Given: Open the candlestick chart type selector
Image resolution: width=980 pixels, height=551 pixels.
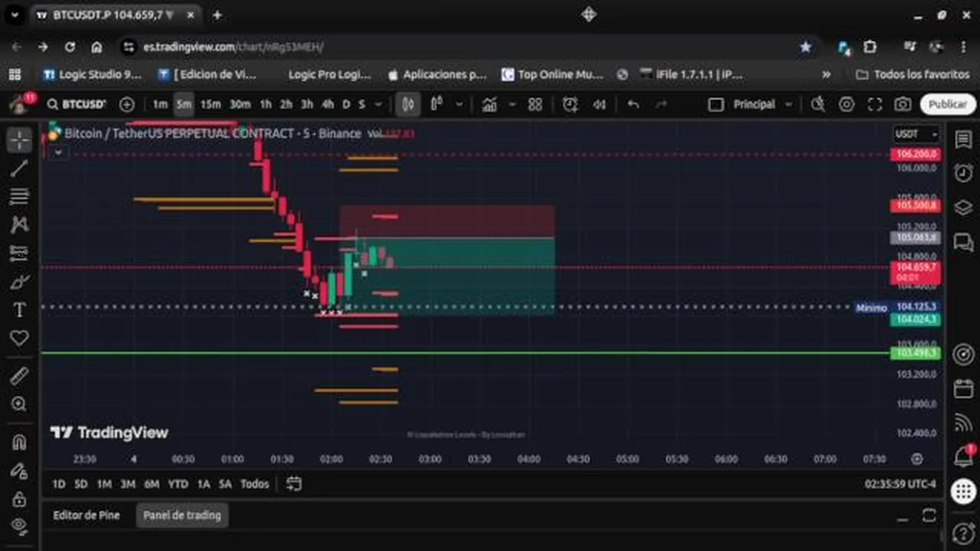Looking at the screenshot, I should [x=409, y=104].
